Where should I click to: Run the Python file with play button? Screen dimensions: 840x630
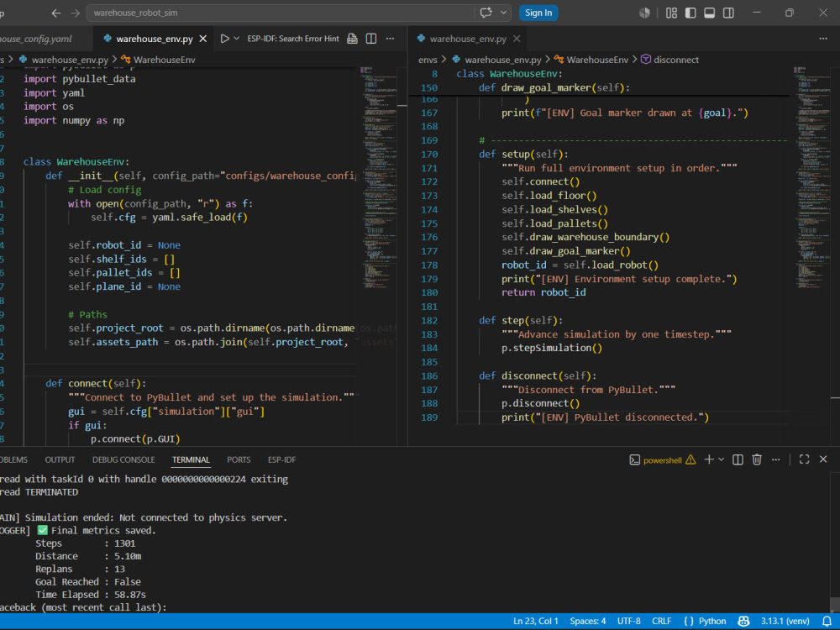point(225,39)
